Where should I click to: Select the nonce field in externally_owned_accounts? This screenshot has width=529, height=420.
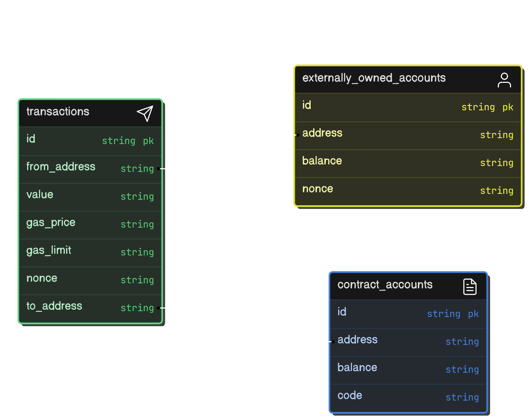coord(318,189)
